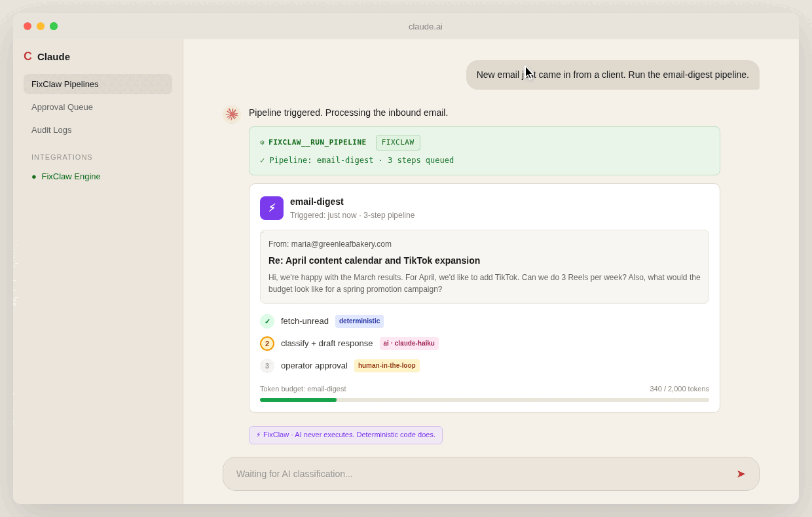Image resolution: width=812 pixels, height=517 pixels.
Task: Click the token budget progress bar
Action: click(485, 400)
